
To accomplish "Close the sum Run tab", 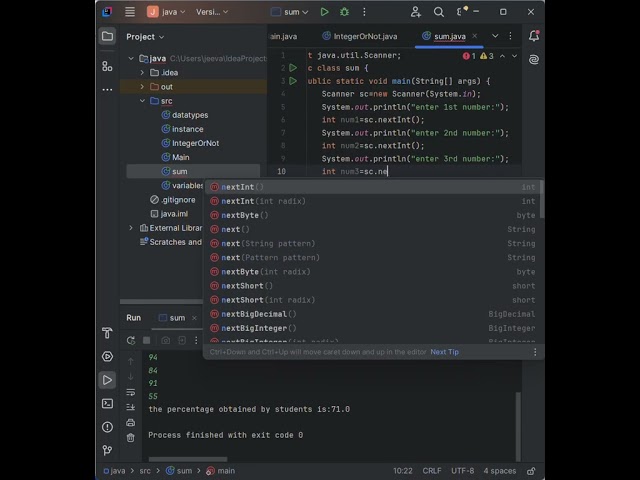I will pos(194,318).
